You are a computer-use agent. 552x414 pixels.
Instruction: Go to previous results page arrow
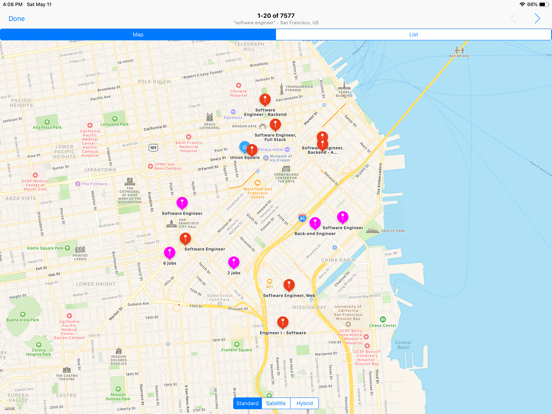[x=514, y=18]
